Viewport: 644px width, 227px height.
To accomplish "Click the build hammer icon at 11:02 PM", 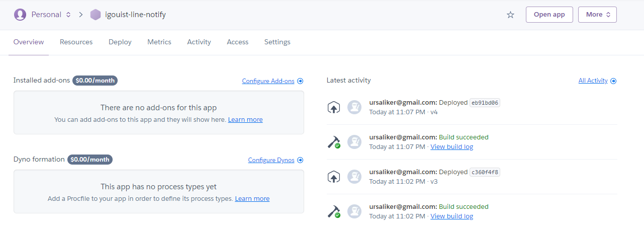I will tap(334, 211).
